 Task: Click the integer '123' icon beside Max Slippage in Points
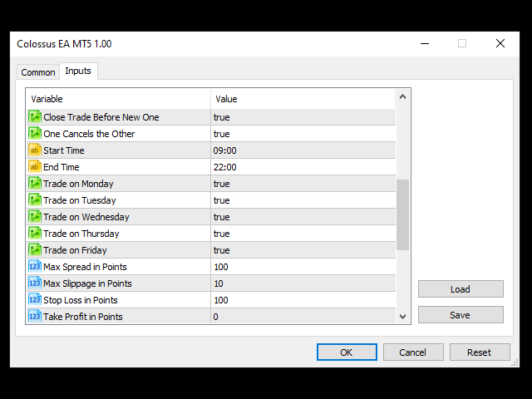click(35, 283)
